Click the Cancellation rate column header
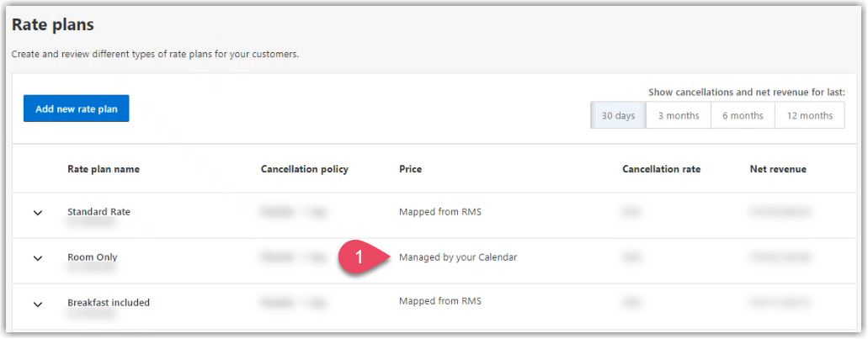The height and width of the screenshot is (339, 868). click(x=662, y=169)
